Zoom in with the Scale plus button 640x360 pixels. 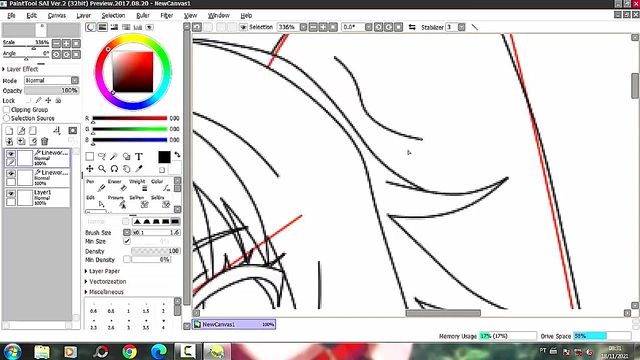point(66,43)
